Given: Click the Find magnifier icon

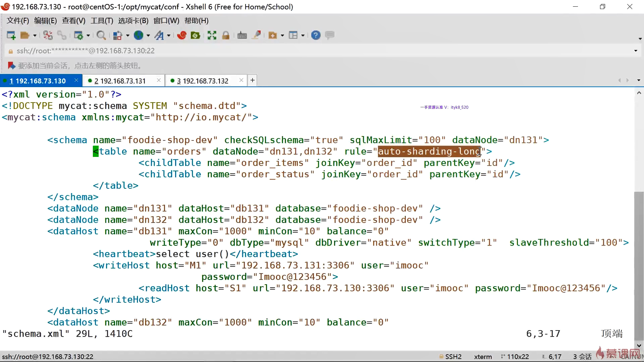Looking at the screenshot, I should (x=101, y=35).
